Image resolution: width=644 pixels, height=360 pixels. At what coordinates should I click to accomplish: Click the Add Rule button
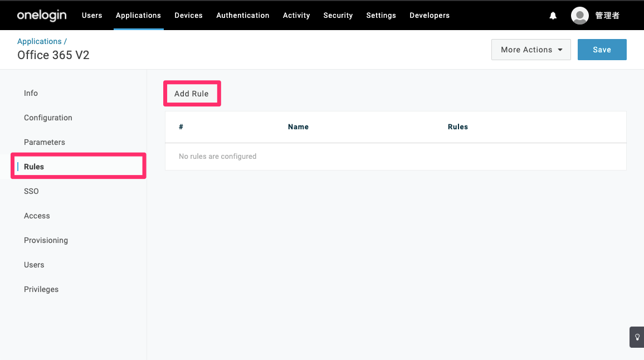(x=192, y=94)
